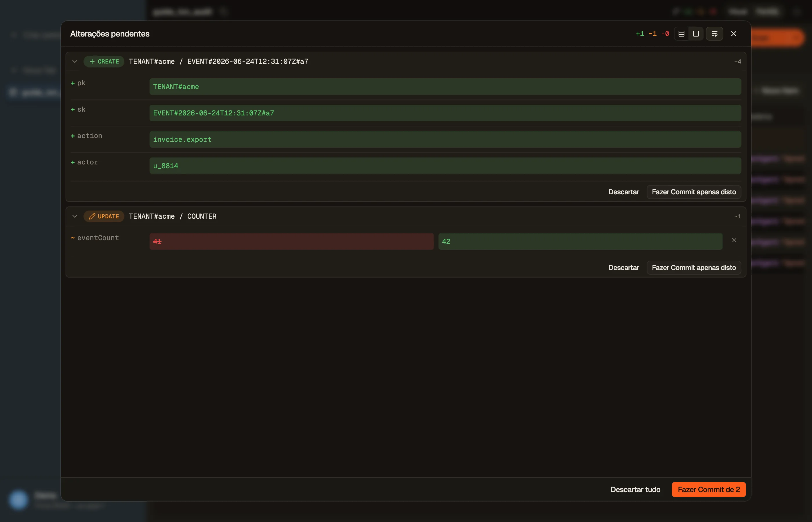Click the actor value u_8814
The width and height of the screenshot is (812, 522).
pyautogui.click(x=445, y=166)
